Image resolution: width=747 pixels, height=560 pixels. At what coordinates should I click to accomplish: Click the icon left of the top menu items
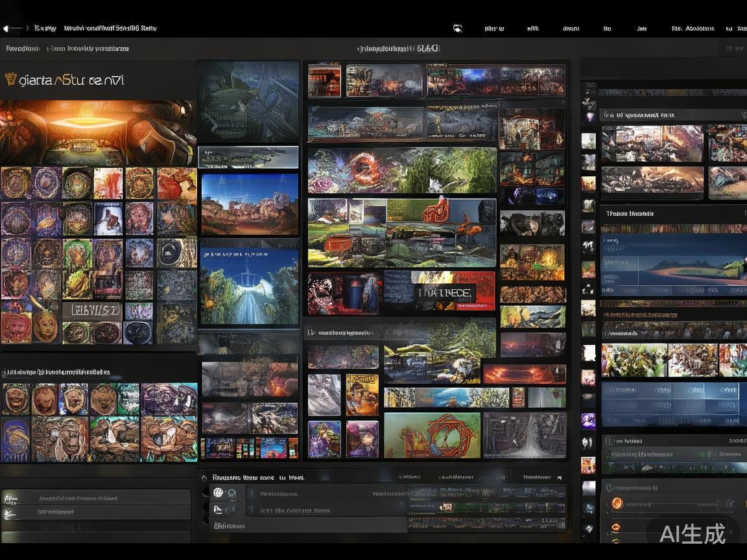[457, 29]
